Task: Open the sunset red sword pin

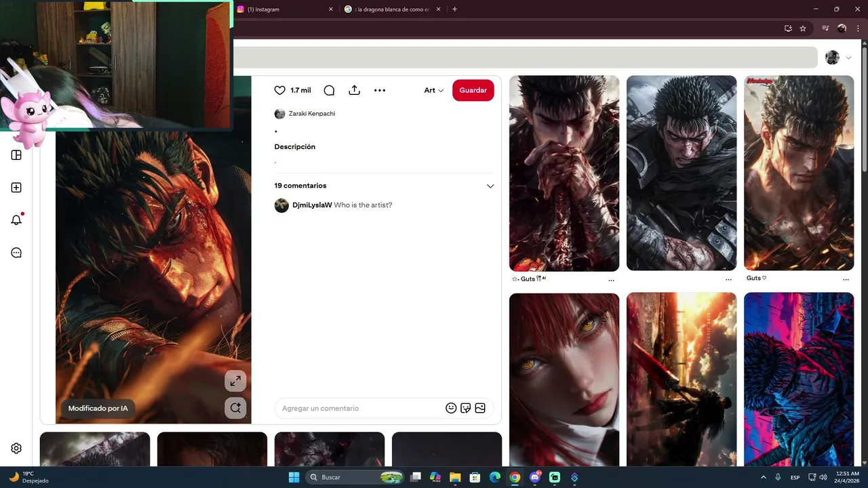Action: [682, 380]
